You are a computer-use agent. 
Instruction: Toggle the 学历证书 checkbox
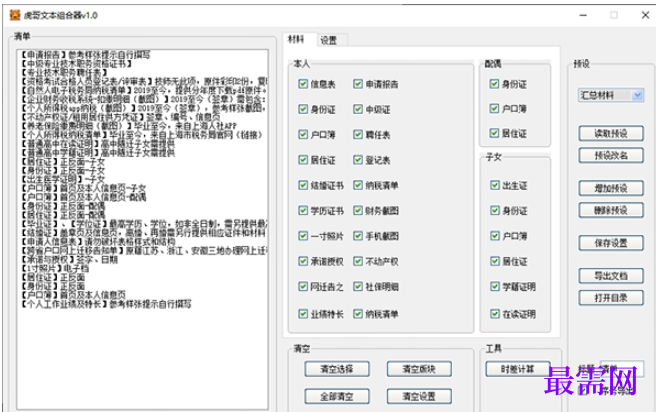(x=303, y=210)
